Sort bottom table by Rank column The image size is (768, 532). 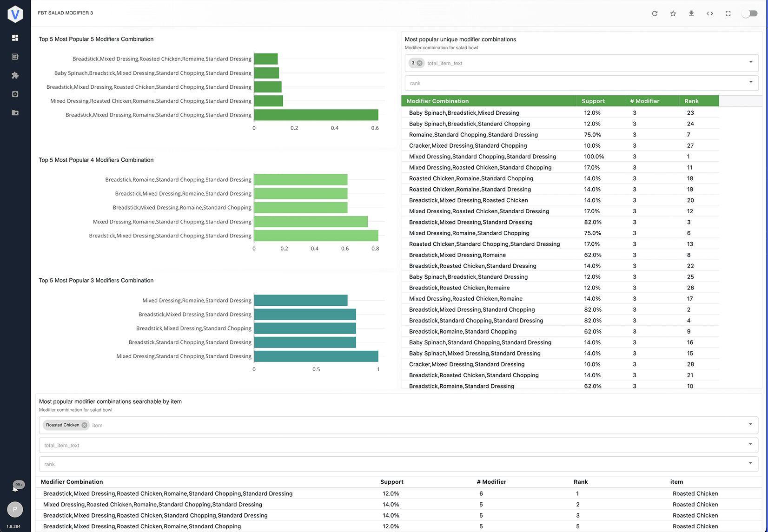[x=581, y=482]
